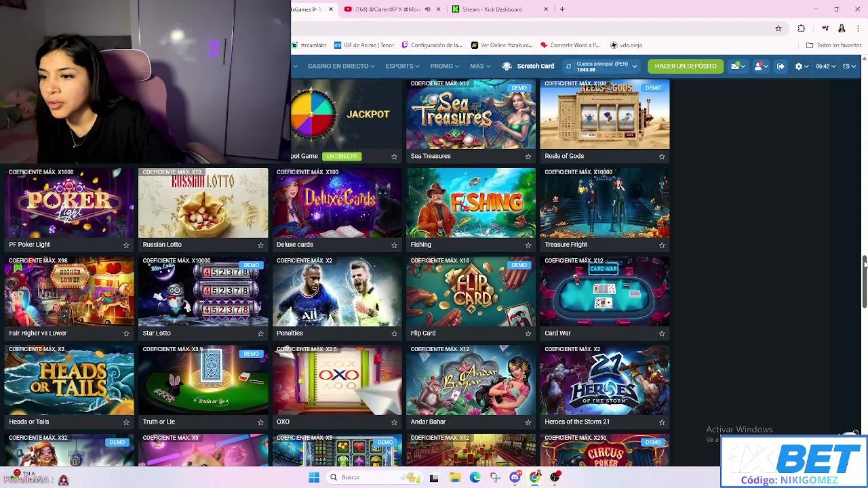Open Todos los favoritos folder
The width and height of the screenshot is (868, 488).
[833, 45]
